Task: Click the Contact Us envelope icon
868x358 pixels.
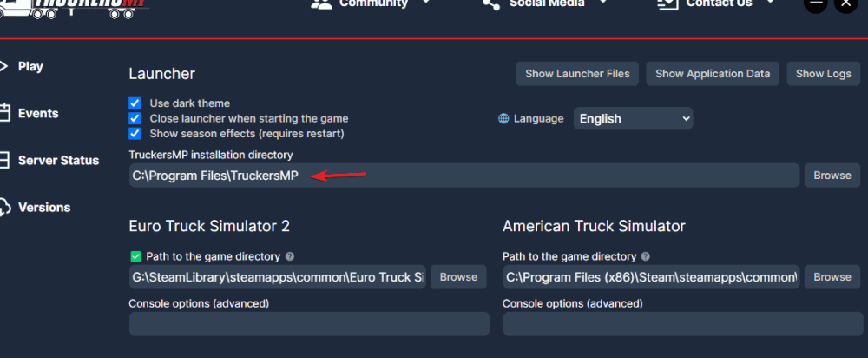Action: click(x=667, y=4)
